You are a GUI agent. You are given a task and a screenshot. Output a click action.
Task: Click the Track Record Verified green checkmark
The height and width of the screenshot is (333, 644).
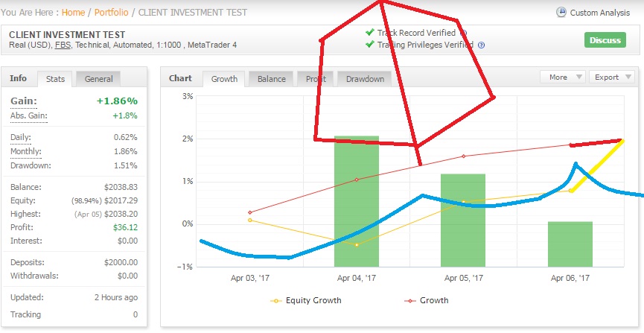click(x=370, y=32)
